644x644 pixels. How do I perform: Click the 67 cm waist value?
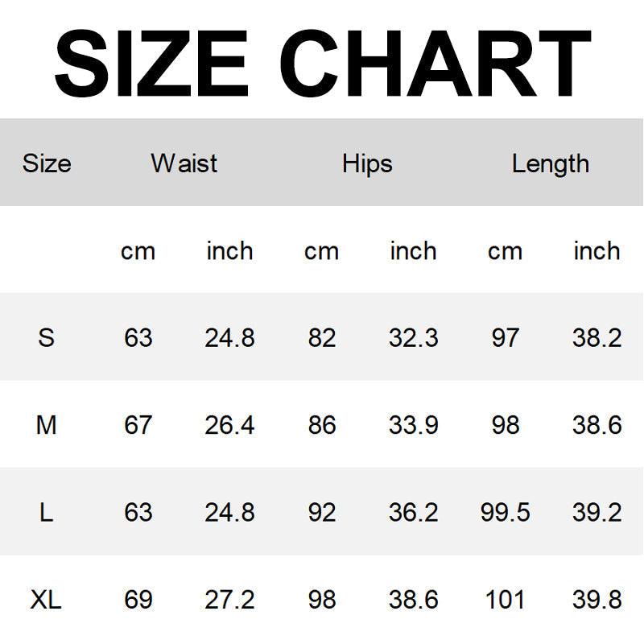click(138, 424)
